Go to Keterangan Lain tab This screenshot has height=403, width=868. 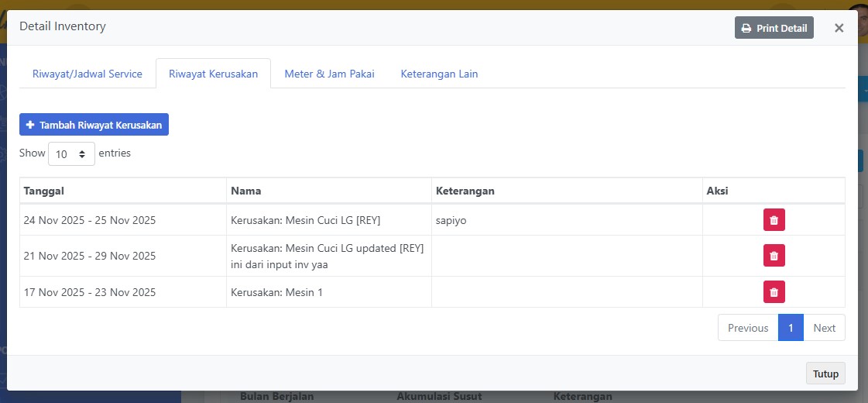click(439, 74)
